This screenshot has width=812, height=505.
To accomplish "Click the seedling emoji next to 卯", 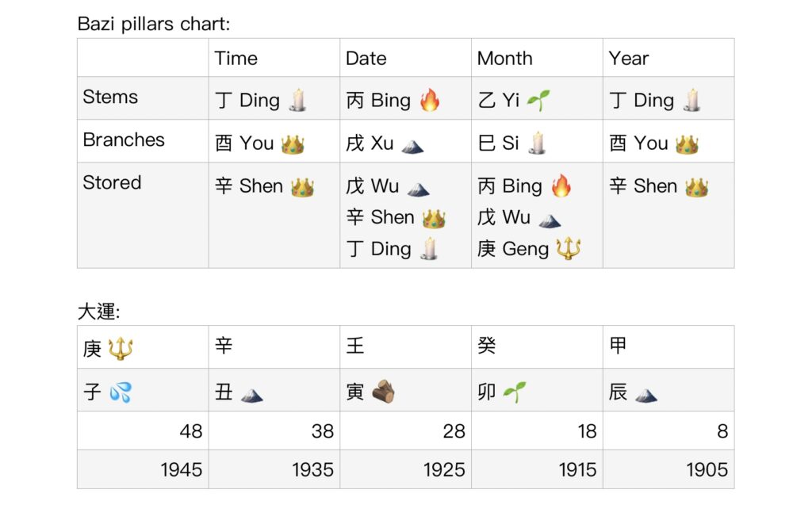I will pos(514,392).
